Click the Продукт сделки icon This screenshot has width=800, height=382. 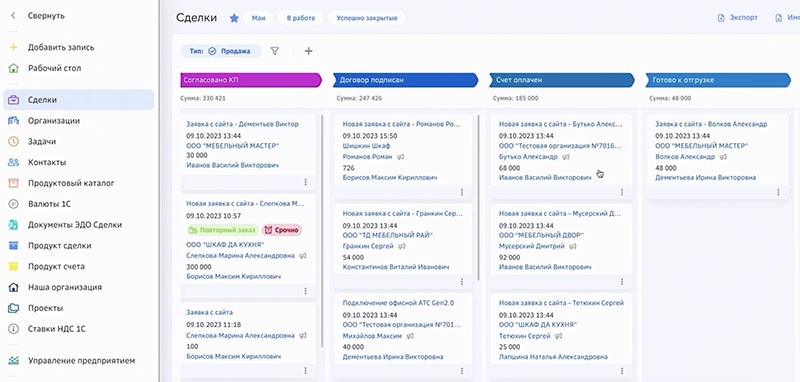(x=13, y=246)
